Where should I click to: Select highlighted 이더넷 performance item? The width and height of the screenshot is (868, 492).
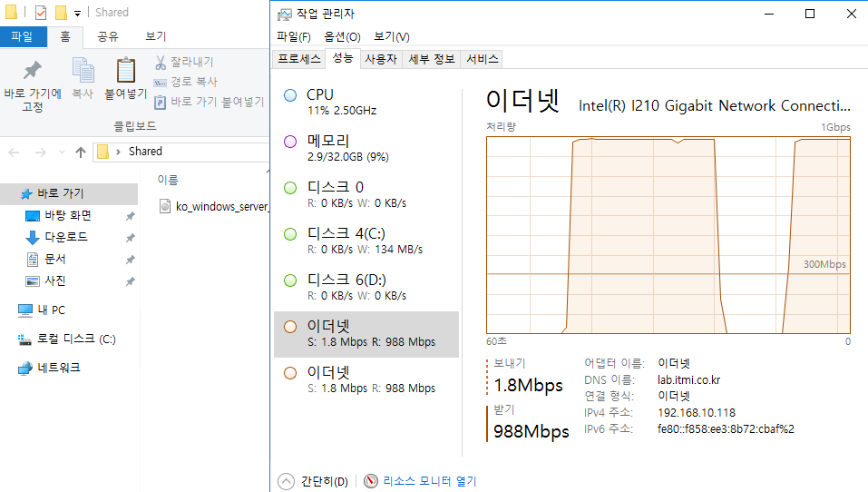(366, 334)
